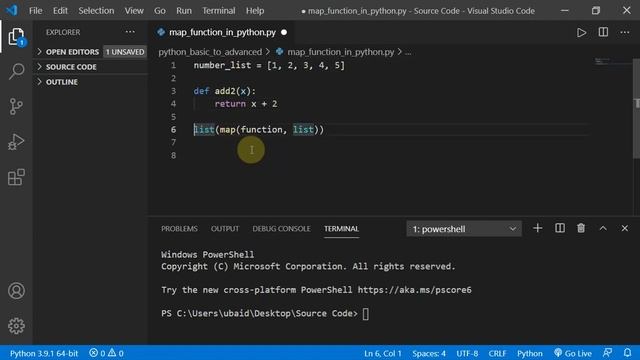Click line number 8 in gutter
Image resolution: width=640 pixels, height=360 pixels.
pos(173,155)
